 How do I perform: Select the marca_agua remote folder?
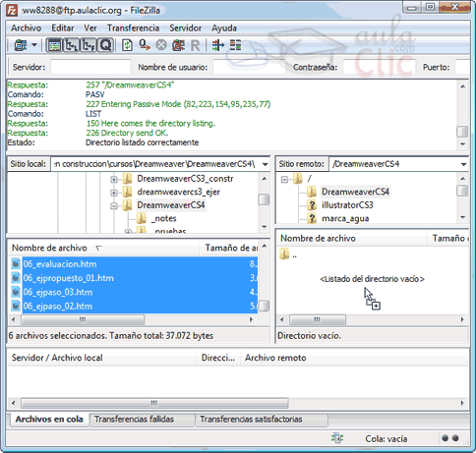pos(345,218)
